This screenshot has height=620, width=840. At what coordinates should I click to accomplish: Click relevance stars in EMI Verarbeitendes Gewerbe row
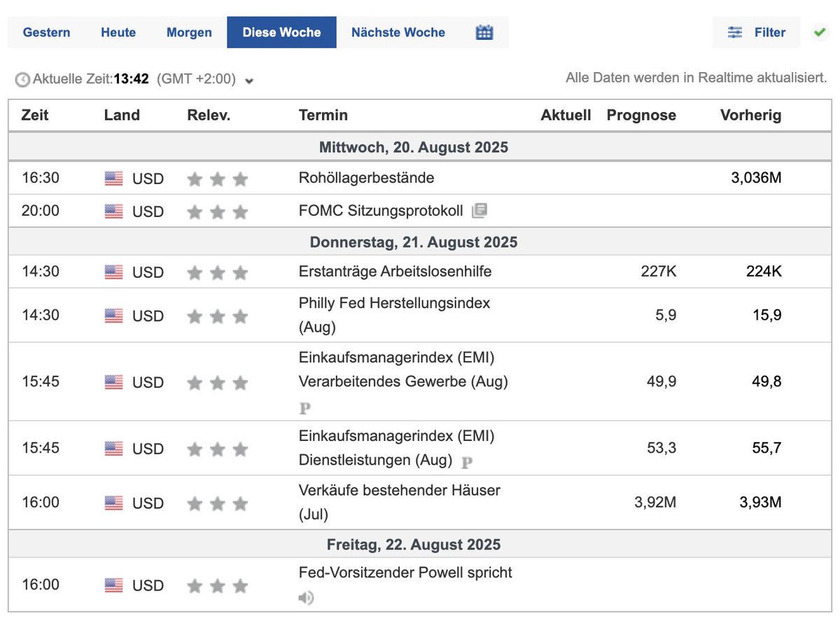point(218,383)
